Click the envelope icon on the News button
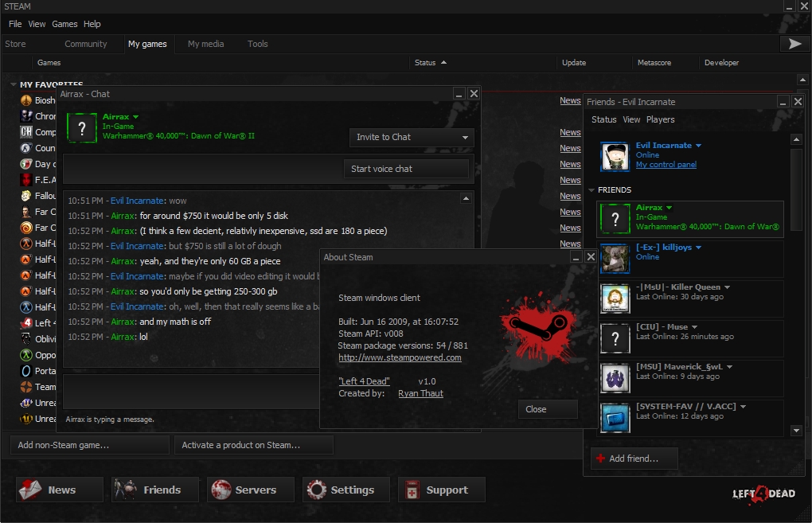812x523 pixels. [30, 490]
